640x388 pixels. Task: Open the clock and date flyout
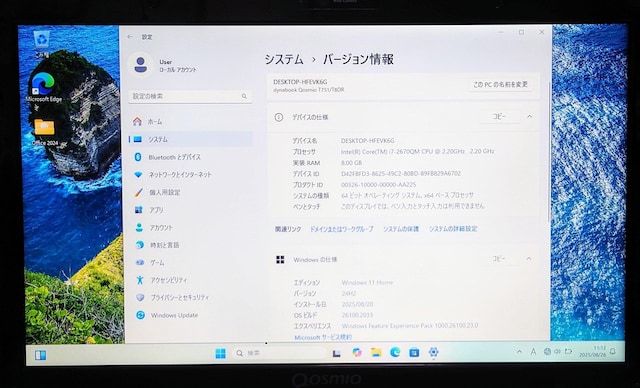pyautogui.click(x=593, y=351)
